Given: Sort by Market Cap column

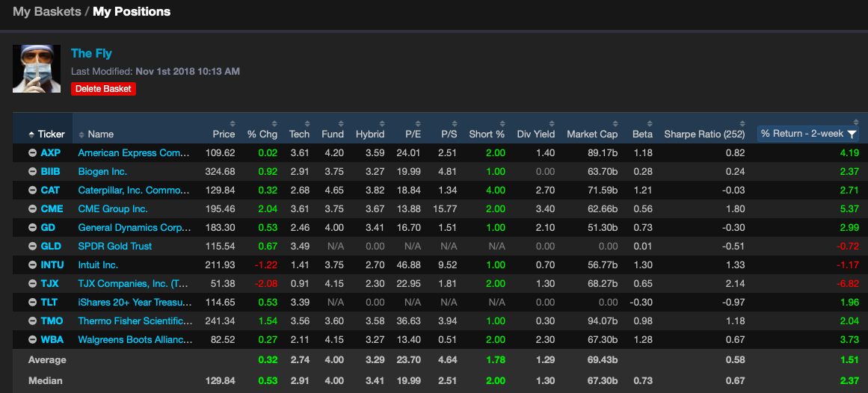Looking at the screenshot, I should click(x=592, y=134).
